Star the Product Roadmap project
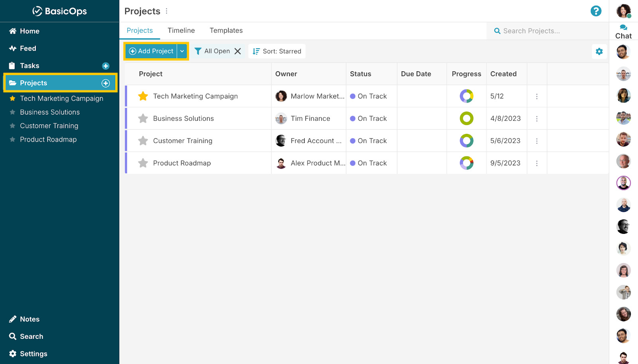 (142, 162)
